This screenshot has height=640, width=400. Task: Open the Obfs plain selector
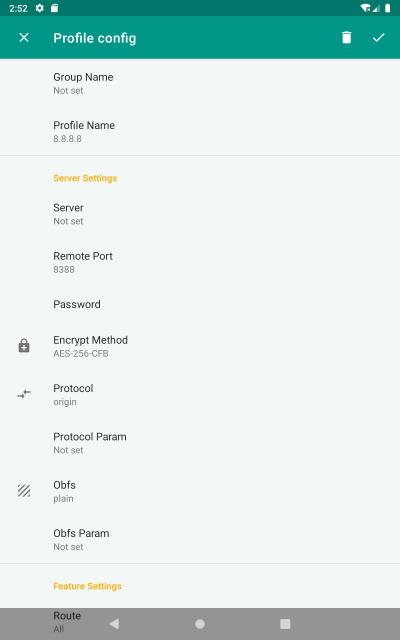point(200,491)
